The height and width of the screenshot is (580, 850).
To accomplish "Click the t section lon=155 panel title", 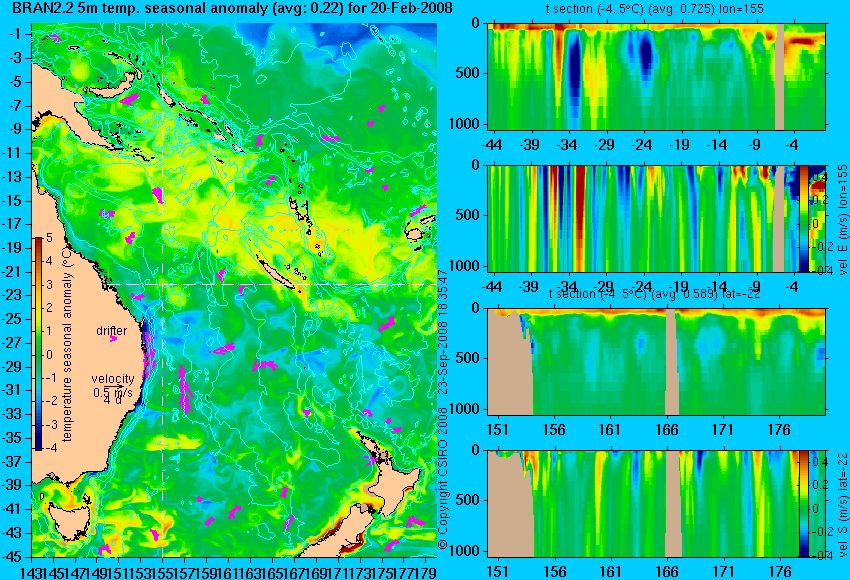I will point(655,9).
